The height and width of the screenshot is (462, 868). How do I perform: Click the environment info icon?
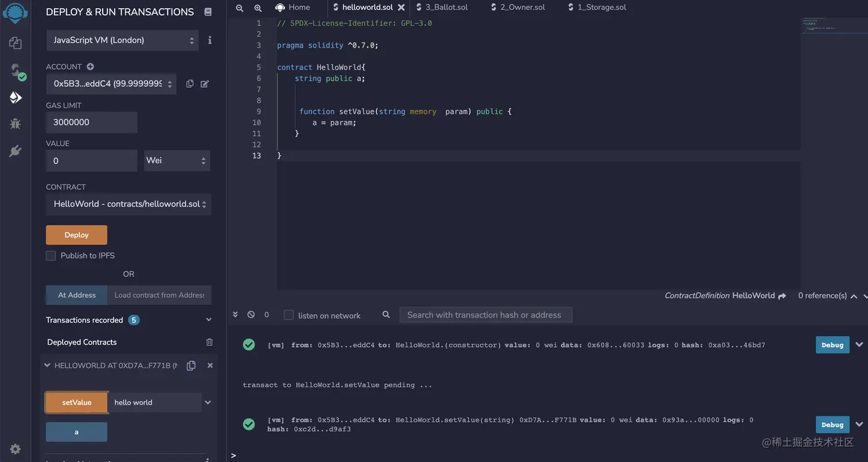click(210, 40)
